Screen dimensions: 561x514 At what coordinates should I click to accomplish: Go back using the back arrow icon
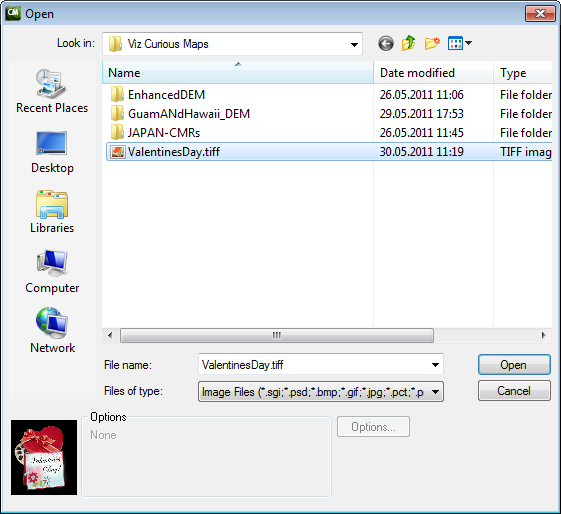point(386,44)
